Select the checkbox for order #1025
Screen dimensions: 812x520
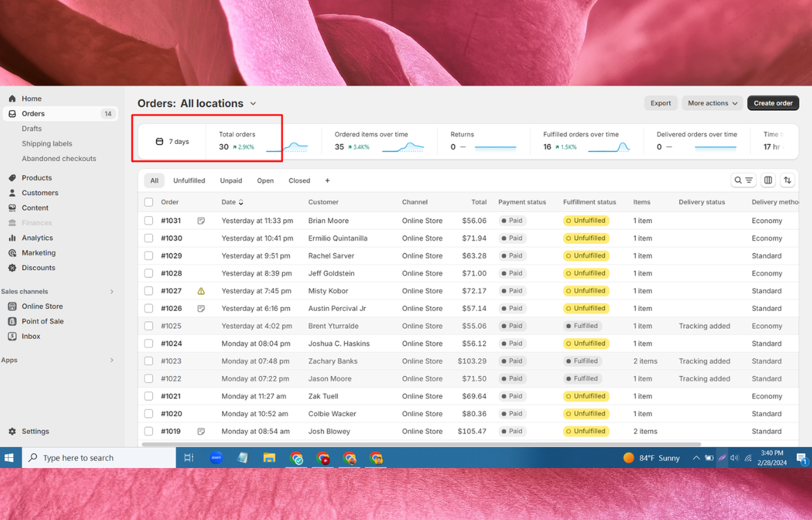coord(149,326)
